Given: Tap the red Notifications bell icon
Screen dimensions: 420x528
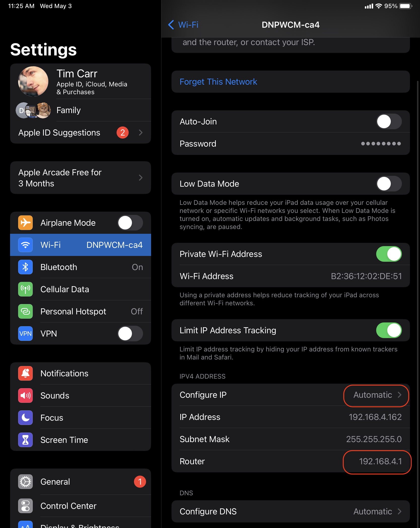Looking at the screenshot, I should [25, 373].
